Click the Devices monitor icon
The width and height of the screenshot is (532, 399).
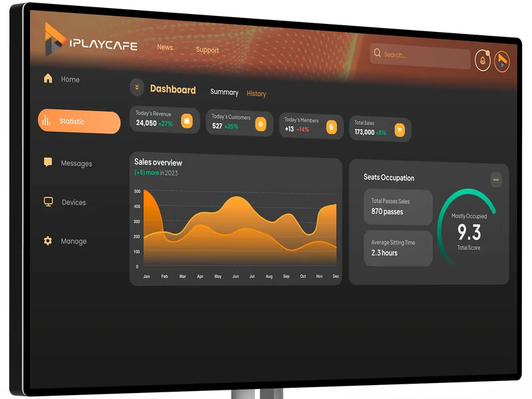(x=48, y=201)
